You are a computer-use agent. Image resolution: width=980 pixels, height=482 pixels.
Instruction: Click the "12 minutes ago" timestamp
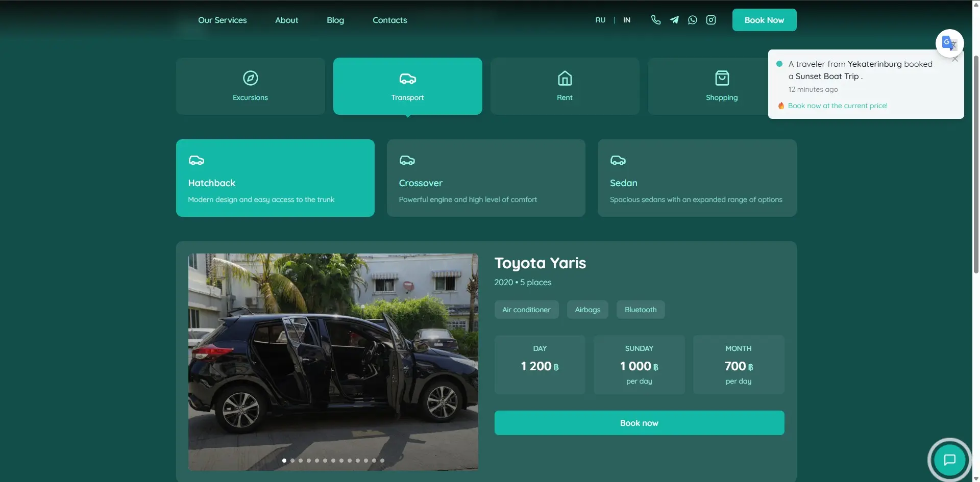click(813, 89)
